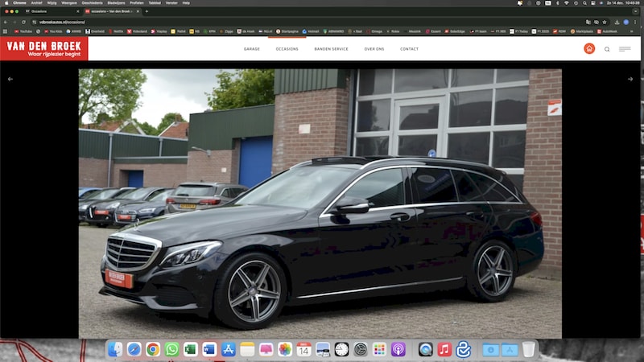Open the Chrome three-dot menu
644x362 pixels.
(x=635, y=23)
